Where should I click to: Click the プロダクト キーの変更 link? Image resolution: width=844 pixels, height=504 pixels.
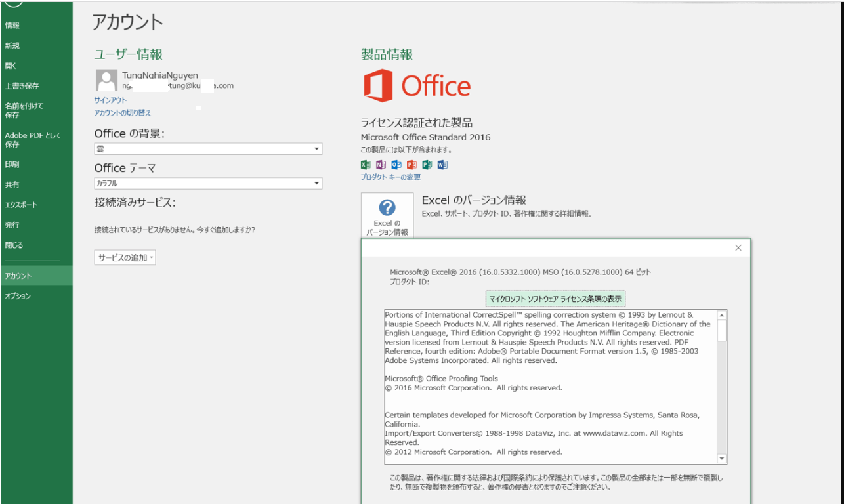coord(391,177)
